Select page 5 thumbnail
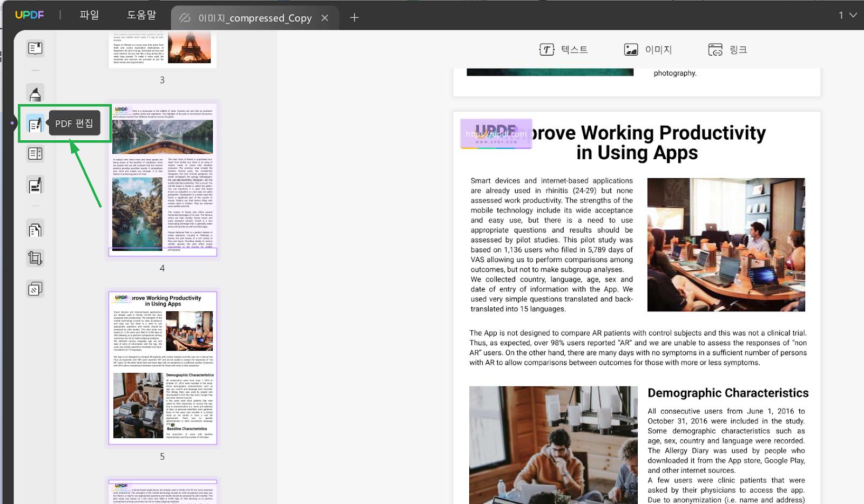 coord(163,368)
